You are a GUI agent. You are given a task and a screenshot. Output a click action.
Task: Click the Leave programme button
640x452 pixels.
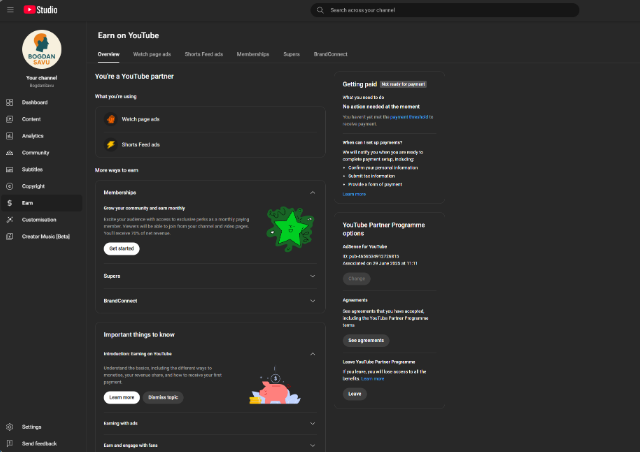(x=355, y=394)
